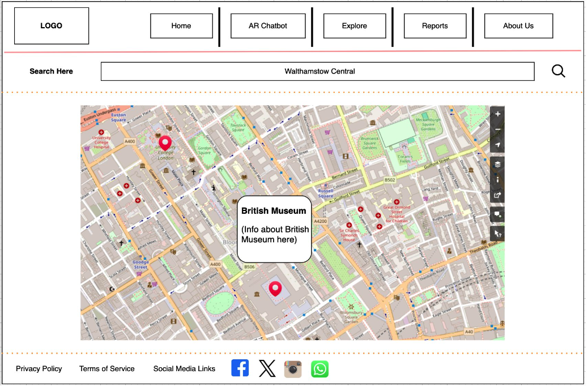This screenshot has height=387, width=588.
Task: Open the Privacy Policy link
Action: tap(39, 369)
